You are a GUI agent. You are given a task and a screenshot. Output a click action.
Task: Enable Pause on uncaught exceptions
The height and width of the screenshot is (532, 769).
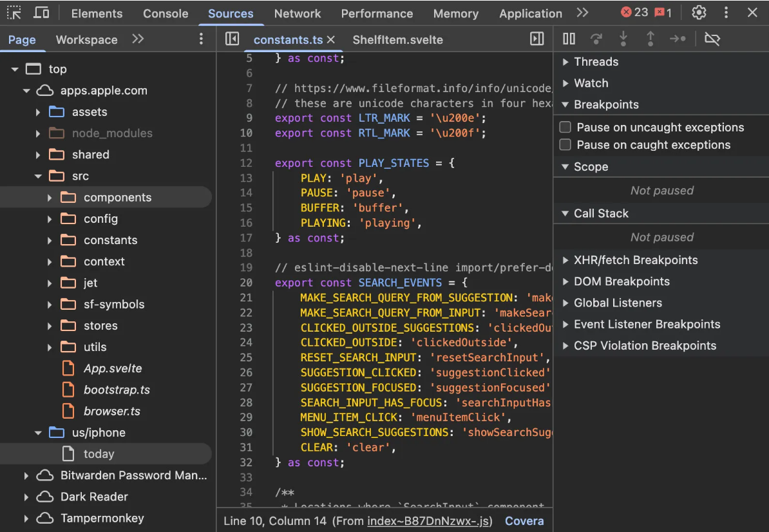[x=565, y=127]
